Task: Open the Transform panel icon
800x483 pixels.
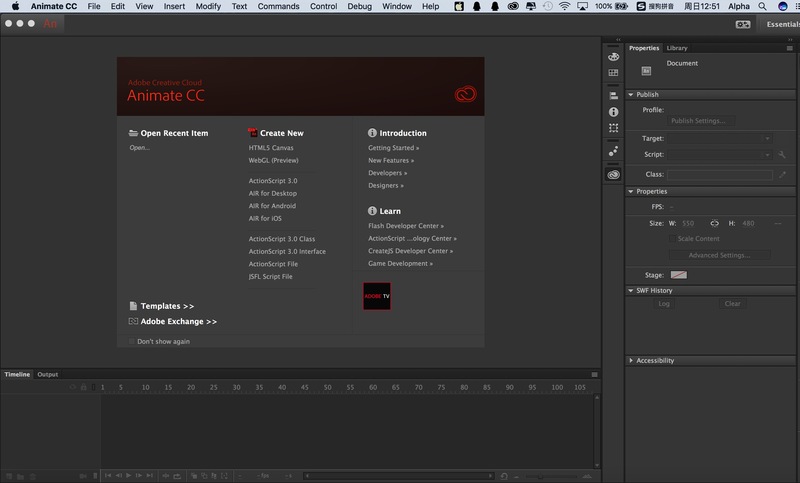Action: [x=613, y=128]
